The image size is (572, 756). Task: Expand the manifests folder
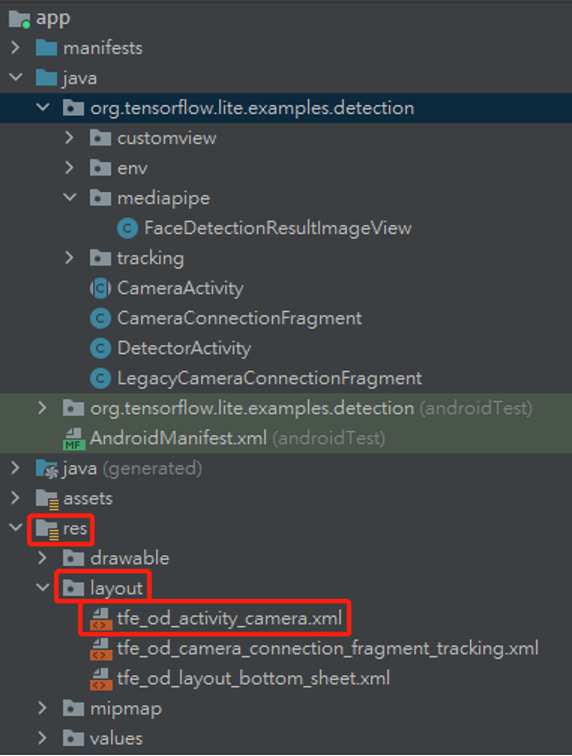(15, 48)
